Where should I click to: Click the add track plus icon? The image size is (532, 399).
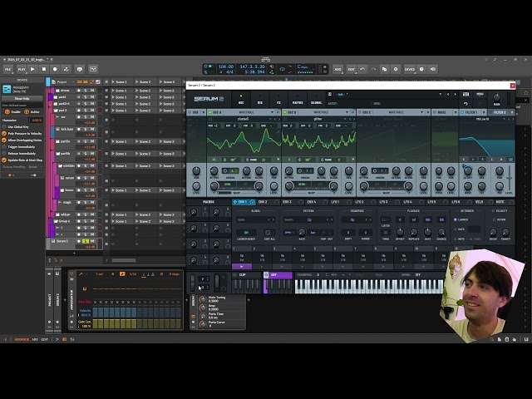pyautogui.click(x=74, y=253)
